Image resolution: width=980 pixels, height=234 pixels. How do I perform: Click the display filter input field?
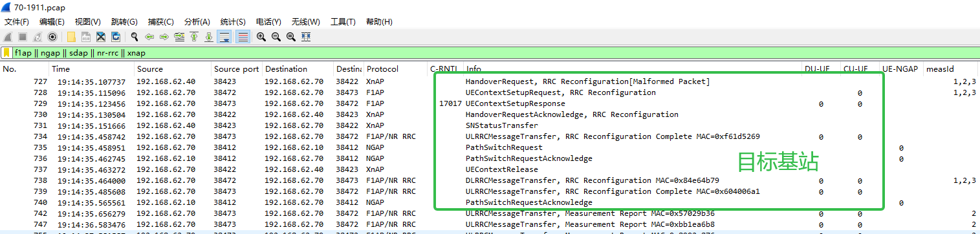(495, 53)
